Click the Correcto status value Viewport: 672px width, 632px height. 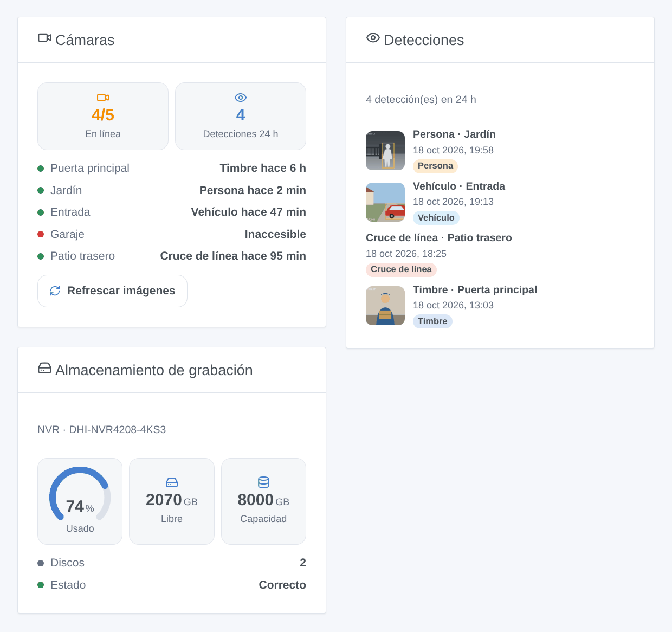[282, 585]
